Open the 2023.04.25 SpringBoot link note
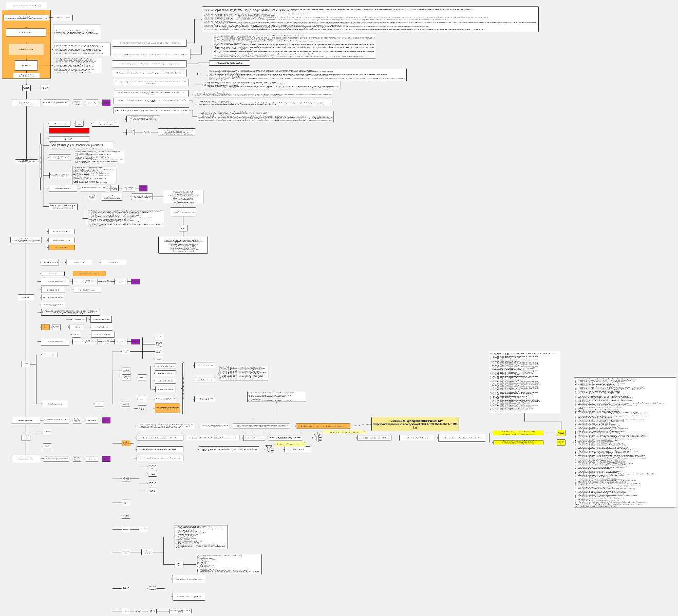678x616 pixels. click(415, 424)
